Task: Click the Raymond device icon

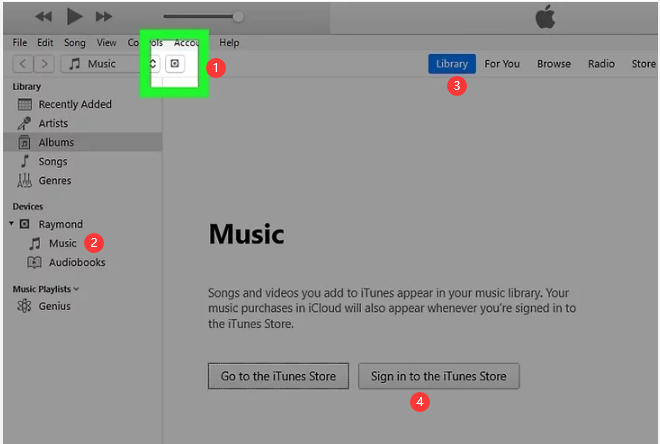Action: (x=24, y=223)
